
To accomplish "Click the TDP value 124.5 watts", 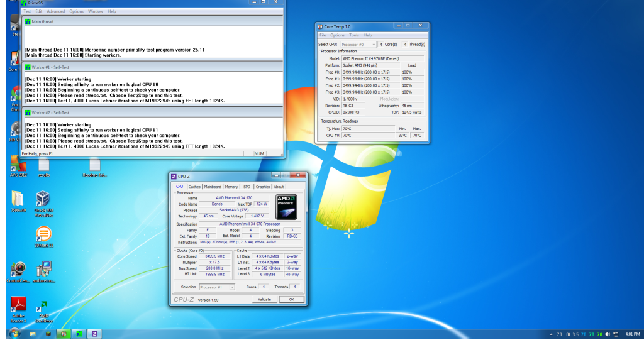I will point(413,112).
